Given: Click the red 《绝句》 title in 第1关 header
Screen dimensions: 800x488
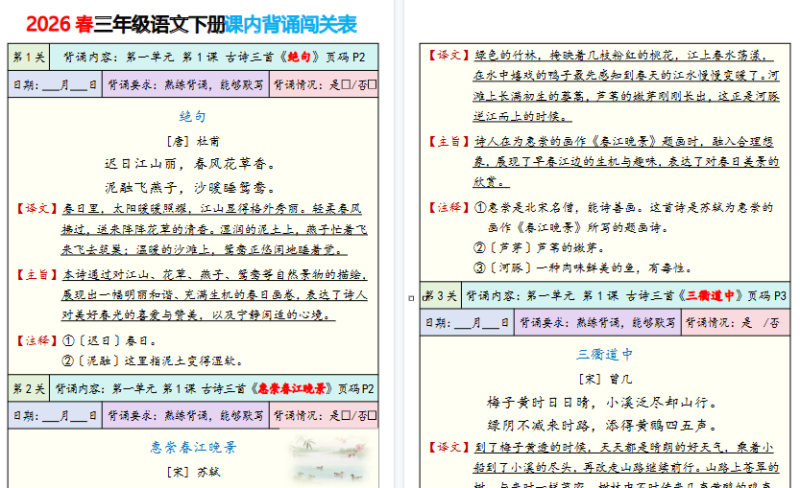Looking at the screenshot, I should click(x=299, y=57).
